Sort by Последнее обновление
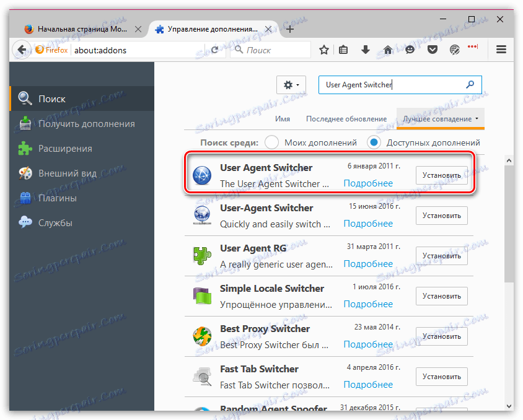523x420 pixels. click(x=346, y=119)
